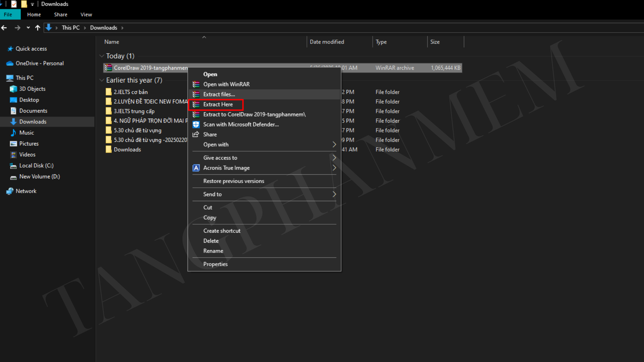644x362 pixels.
Task: Click the Music note icon in sidebar
Action: coord(13,133)
